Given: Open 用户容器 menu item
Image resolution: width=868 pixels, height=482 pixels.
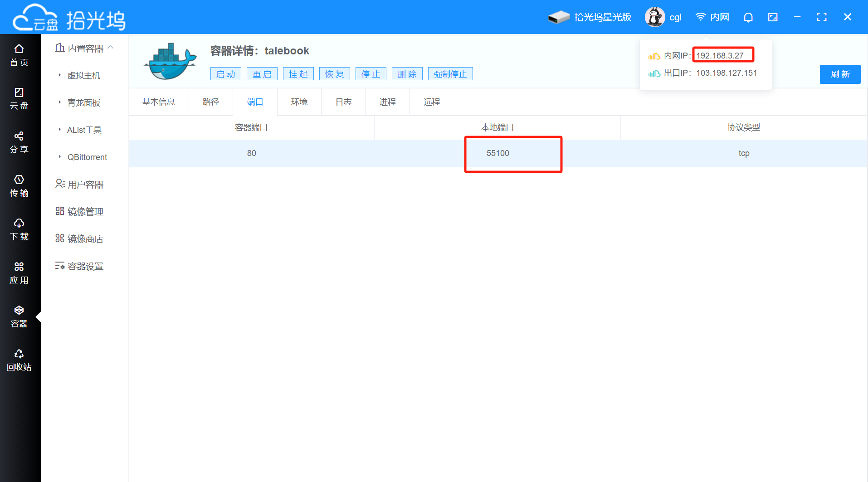Looking at the screenshot, I should click(79, 185).
